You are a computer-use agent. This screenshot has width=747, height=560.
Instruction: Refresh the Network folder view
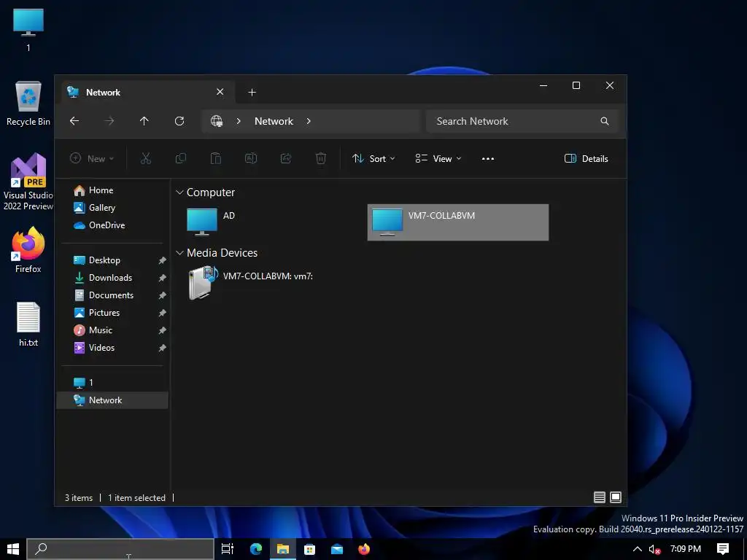179,121
